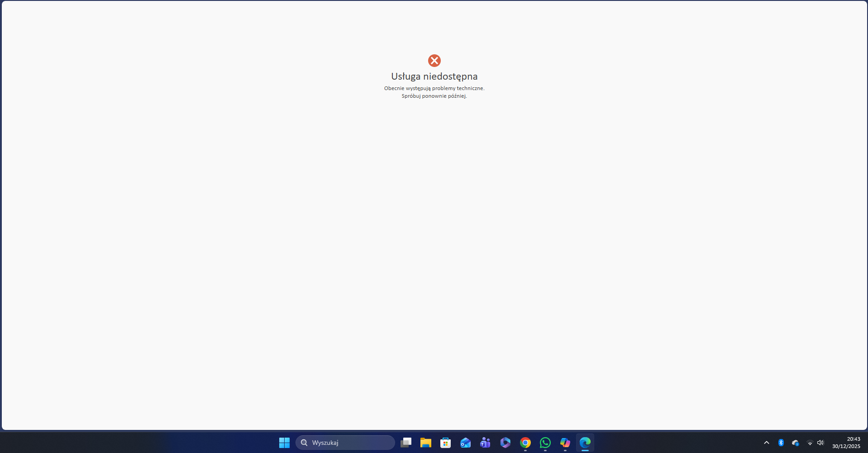868x453 pixels.
Task: Open Microsoft Teams from taskbar
Action: tap(486, 443)
